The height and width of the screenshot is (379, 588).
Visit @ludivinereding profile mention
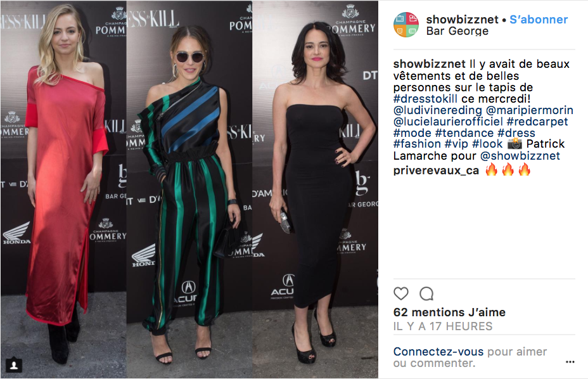[438, 110]
